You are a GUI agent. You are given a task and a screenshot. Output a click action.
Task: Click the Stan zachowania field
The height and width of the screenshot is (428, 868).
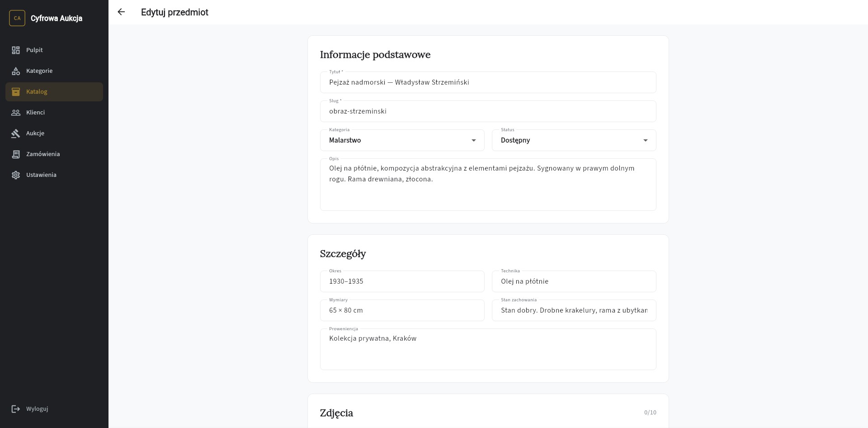pyautogui.click(x=574, y=310)
